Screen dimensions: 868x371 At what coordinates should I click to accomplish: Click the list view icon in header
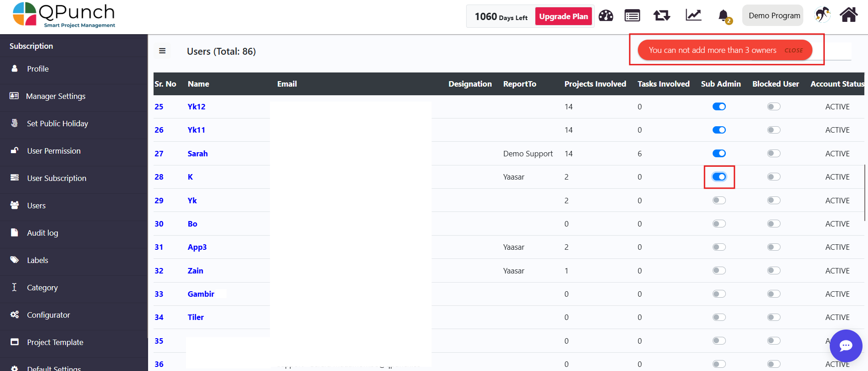click(x=632, y=16)
